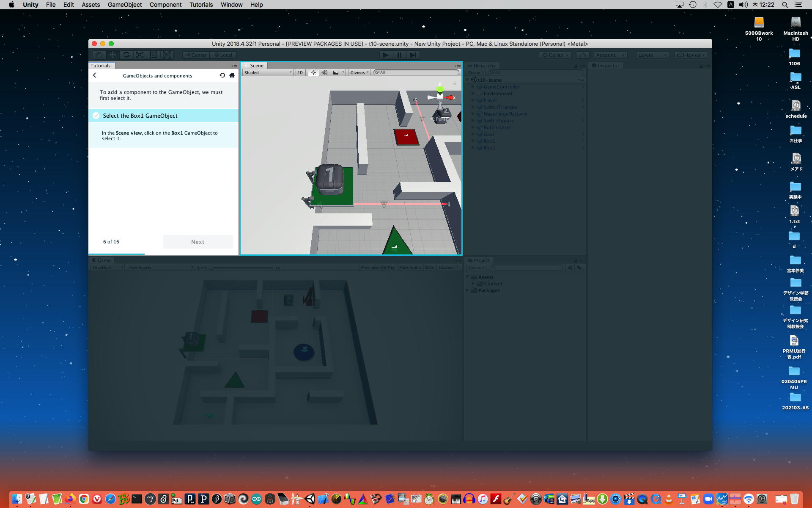Click the Next tutorial button
This screenshot has width=812, height=508.
[x=198, y=242]
